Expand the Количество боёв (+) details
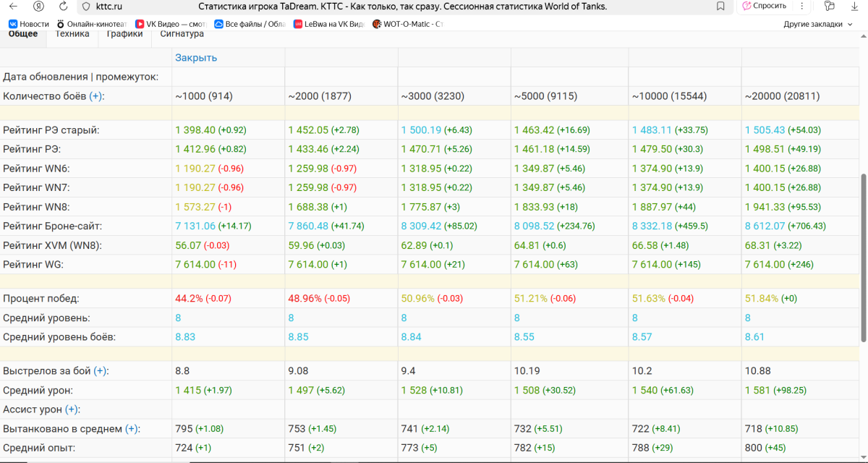Image resolution: width=868 pixels, height=463 pixels. 95,96
